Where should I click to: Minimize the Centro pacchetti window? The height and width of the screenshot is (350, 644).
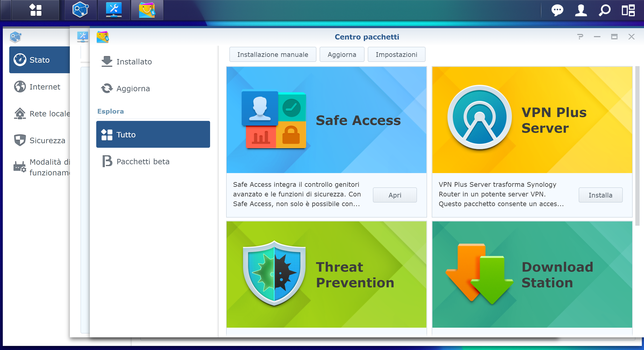click(x=597, y=37)
